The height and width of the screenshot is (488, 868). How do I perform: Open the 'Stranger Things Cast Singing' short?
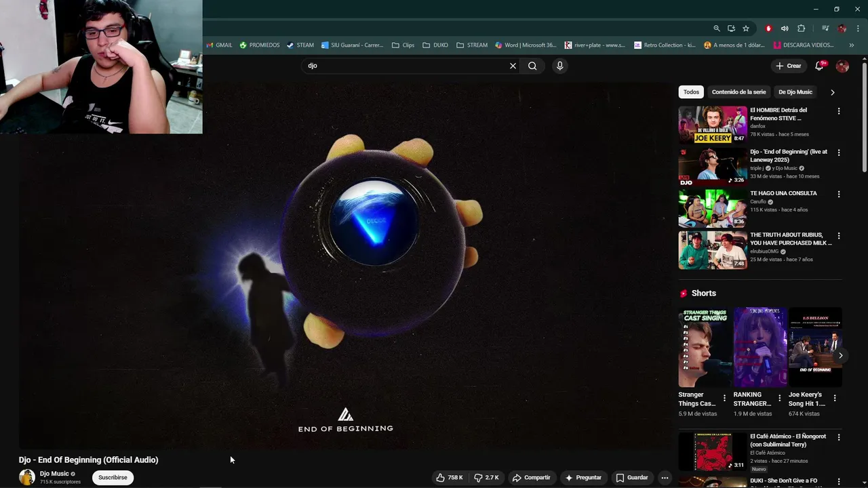pos(705,347)
